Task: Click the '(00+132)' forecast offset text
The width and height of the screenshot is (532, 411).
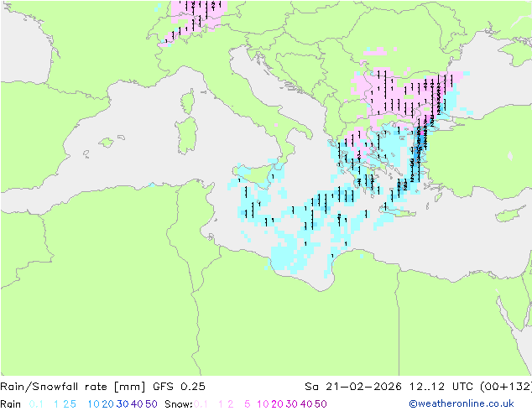Action: [x=506, y=387]
